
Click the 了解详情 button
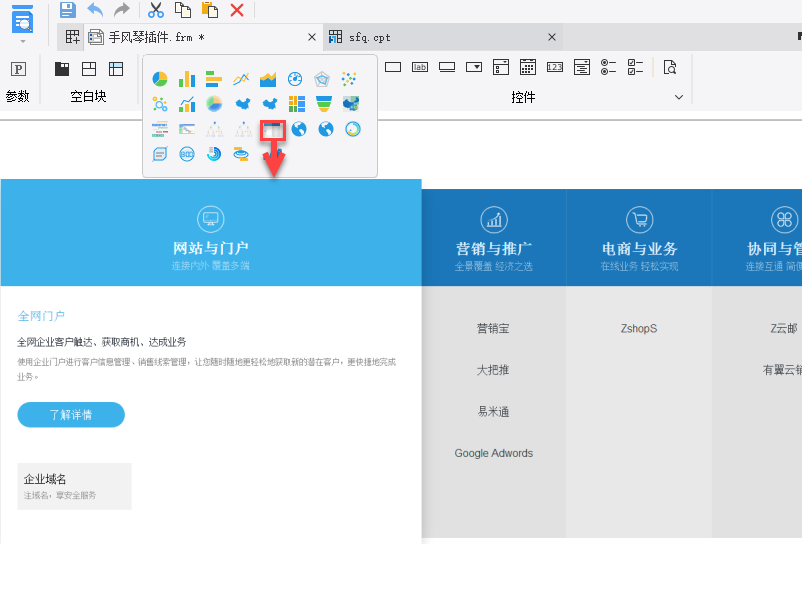(71, 415)
